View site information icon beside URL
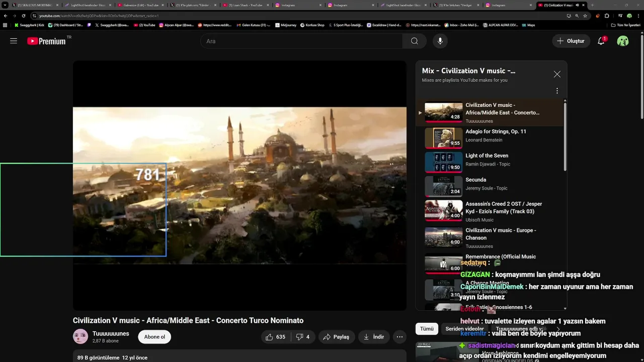Viewport: 644px width, 362px height. [35, 16]
